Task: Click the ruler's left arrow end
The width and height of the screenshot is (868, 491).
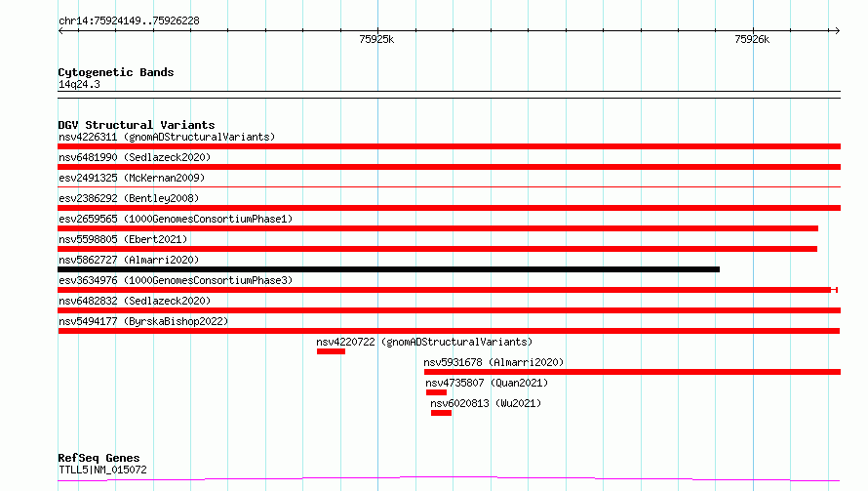Action: 60,30
